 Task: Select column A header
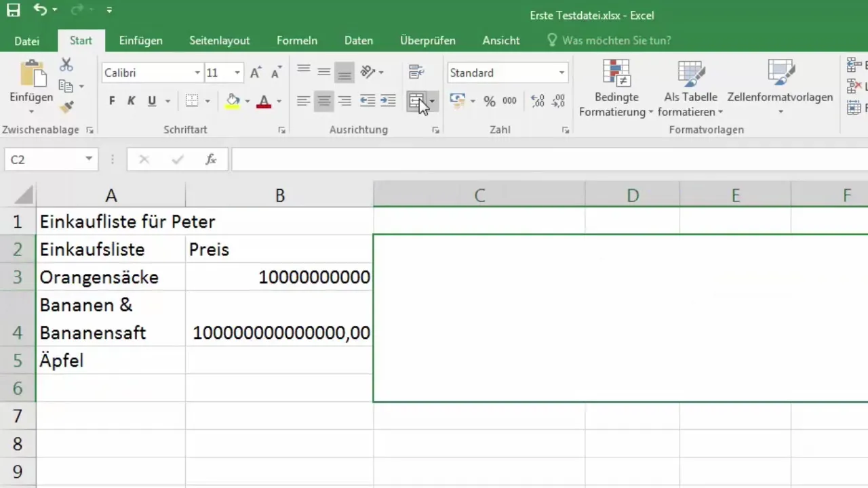[111, 195]
